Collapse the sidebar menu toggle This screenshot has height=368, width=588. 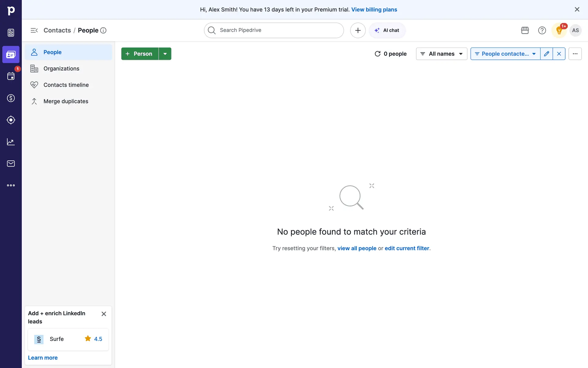[x=34, y=30]
